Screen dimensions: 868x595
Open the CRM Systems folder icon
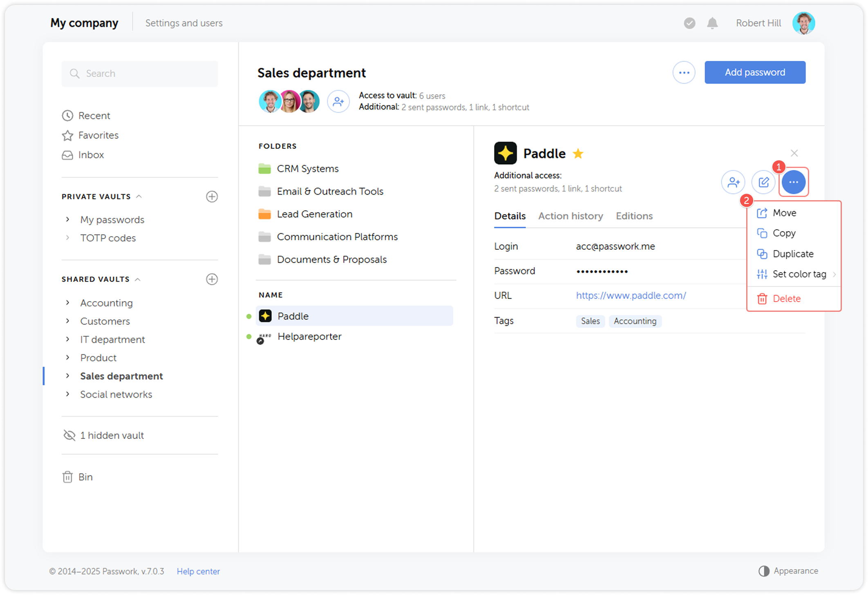pos(265,168)
